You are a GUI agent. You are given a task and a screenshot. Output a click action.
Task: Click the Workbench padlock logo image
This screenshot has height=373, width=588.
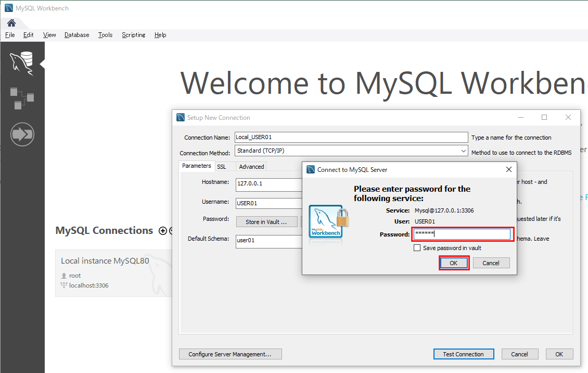pyautogui.click(x=328, y=222)
